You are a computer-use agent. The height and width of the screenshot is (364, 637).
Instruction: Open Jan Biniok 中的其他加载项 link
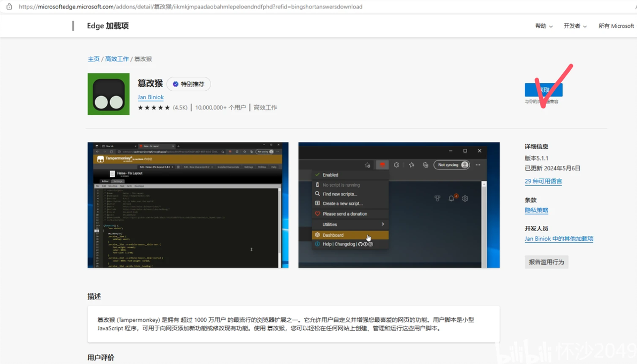(x=559, y=239)
